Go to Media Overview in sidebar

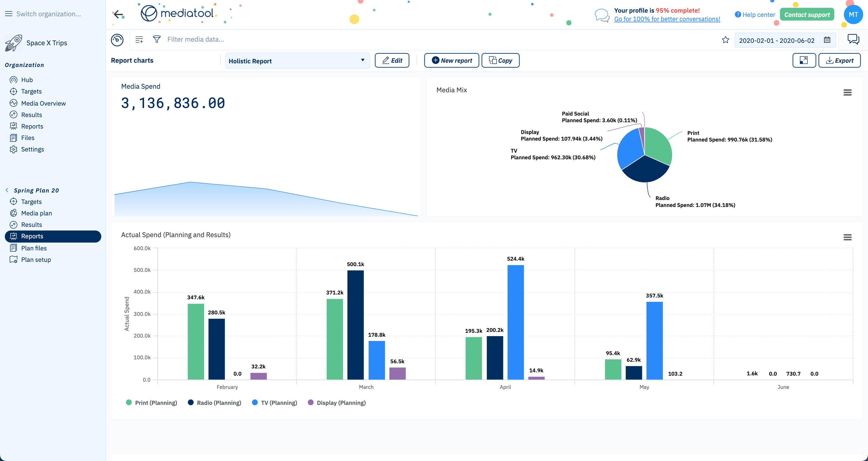[43, 103]
